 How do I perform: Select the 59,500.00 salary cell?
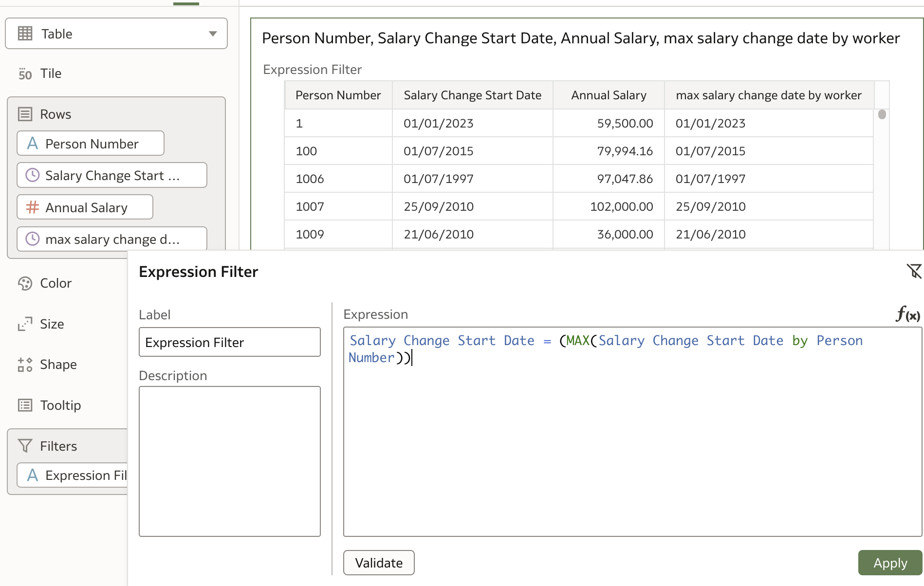pos(609,123)
